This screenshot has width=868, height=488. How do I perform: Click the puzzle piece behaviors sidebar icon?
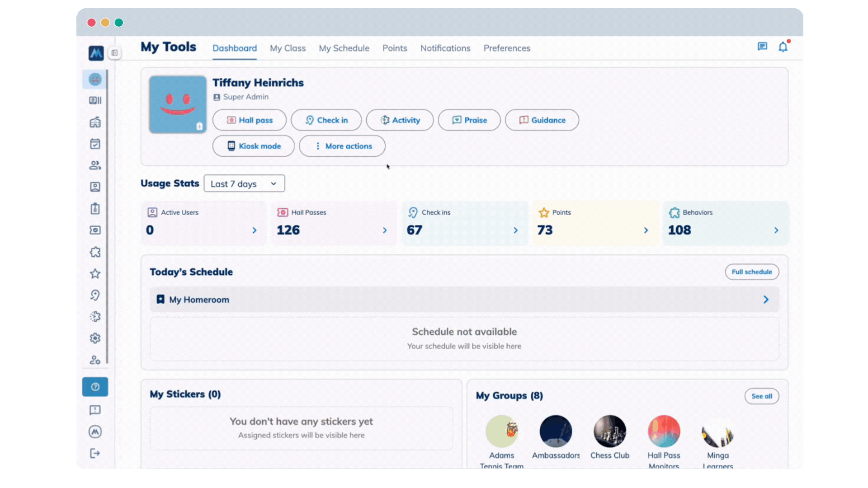[x=95, y=252]
